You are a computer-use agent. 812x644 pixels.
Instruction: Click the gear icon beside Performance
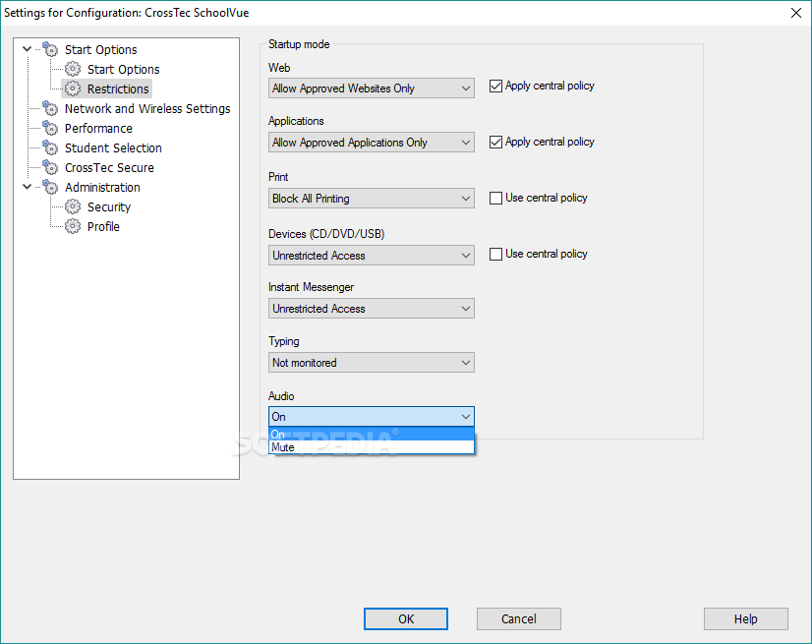[50, 128]
